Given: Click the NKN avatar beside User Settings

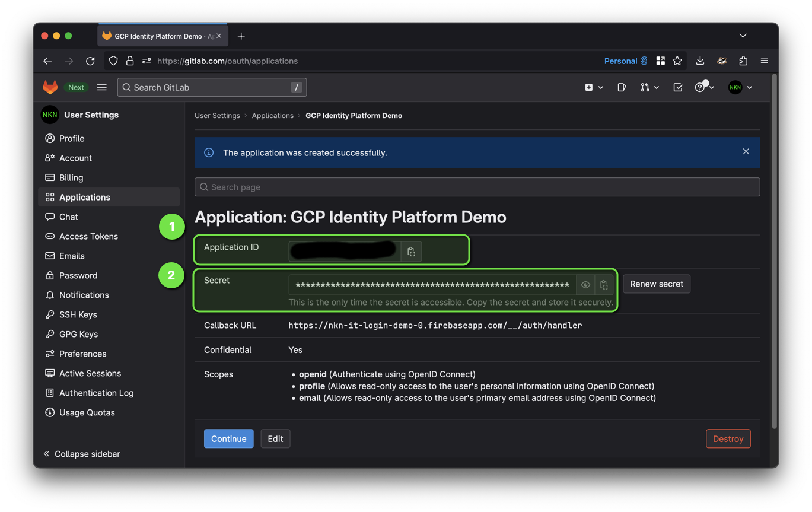Looking at the screenshot, I should coord(50,115).
